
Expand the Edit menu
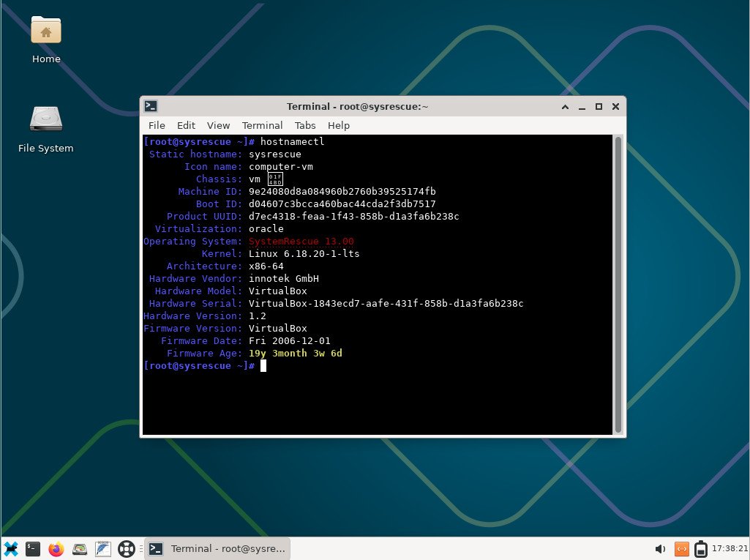[186, 125]
